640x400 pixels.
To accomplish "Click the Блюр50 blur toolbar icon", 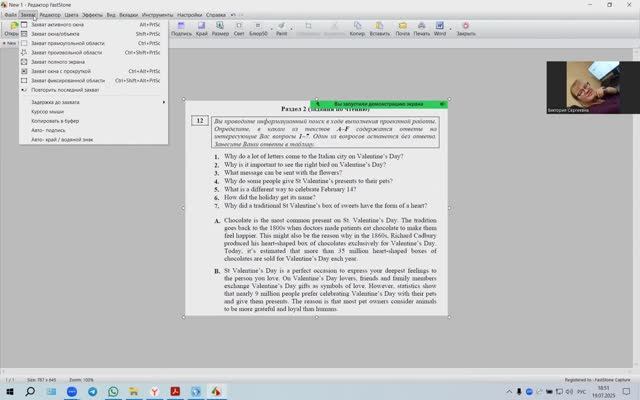I will click(258, 26).
